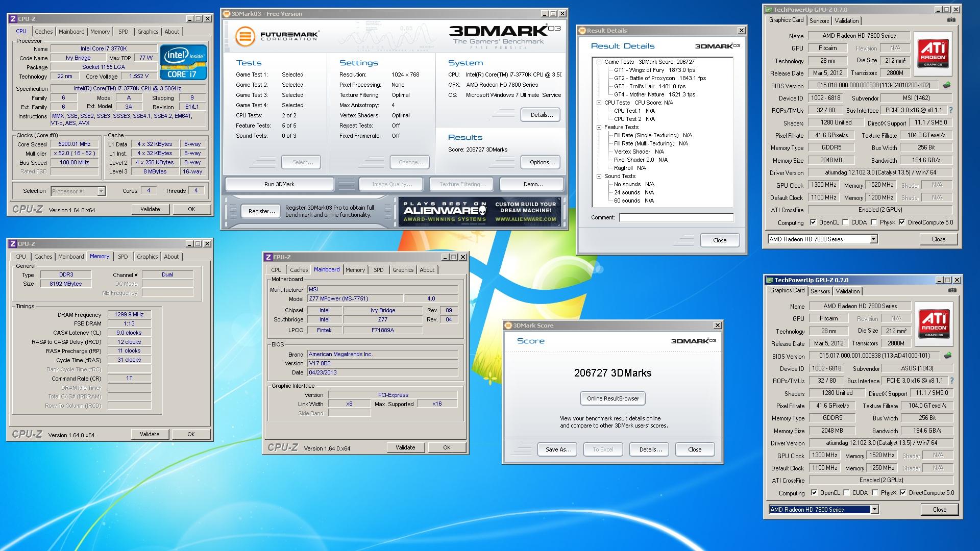Collapse the CPU Tests tree node

pyautogui.click(x=599, y=103)
